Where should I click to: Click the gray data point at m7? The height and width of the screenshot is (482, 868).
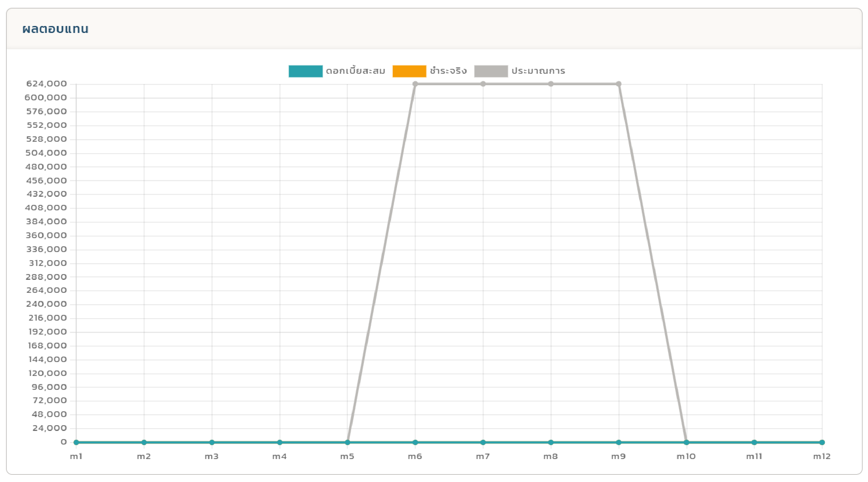tap(483, 84)
